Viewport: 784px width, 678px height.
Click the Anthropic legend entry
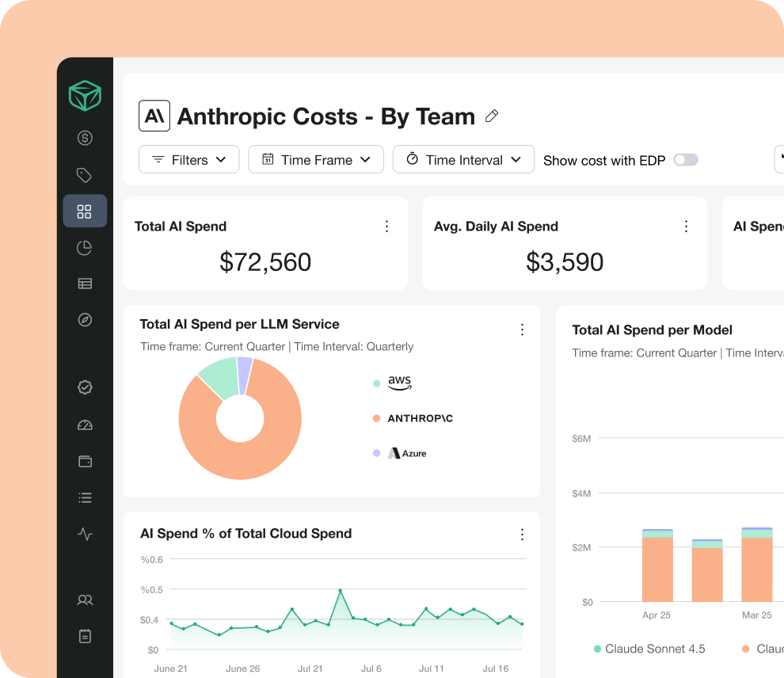(x=420, y=418)
